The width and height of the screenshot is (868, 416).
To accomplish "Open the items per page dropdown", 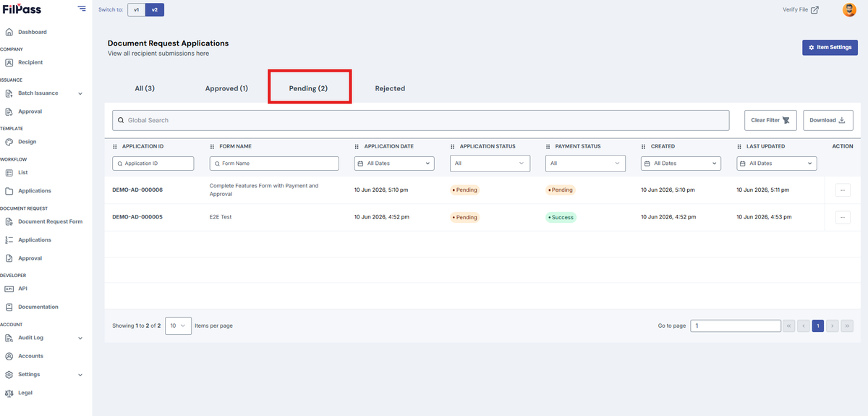I will (x=178, y=326).
